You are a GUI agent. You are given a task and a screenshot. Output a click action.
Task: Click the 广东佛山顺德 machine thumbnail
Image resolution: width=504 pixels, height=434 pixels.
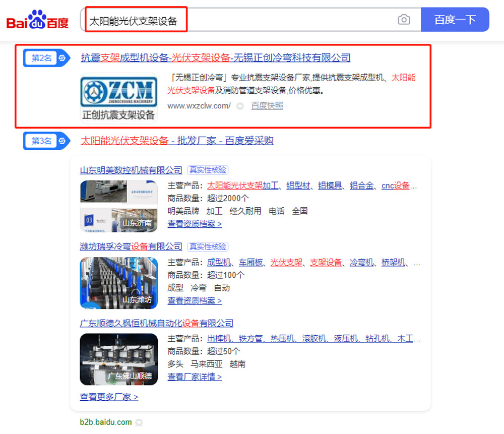pyautogui.click(x=118, y=359)
